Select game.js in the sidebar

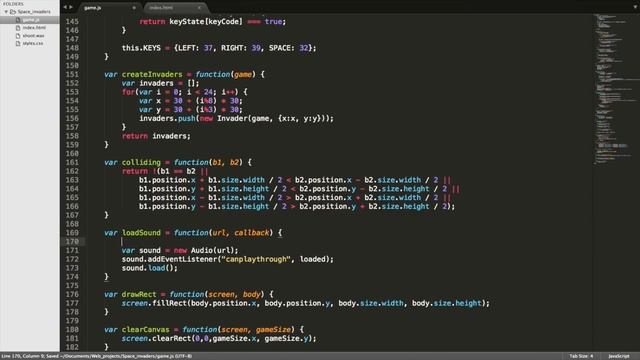[30, 20]
